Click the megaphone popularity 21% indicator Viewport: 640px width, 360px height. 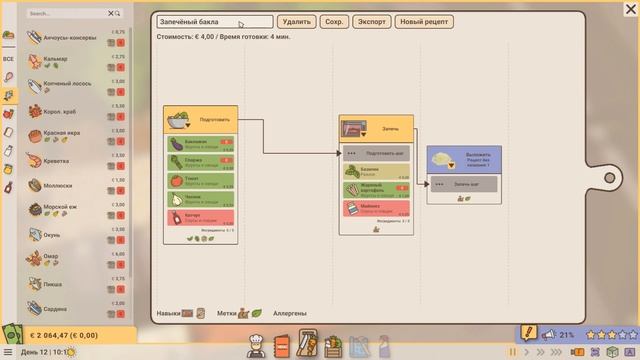pos(558,335)
